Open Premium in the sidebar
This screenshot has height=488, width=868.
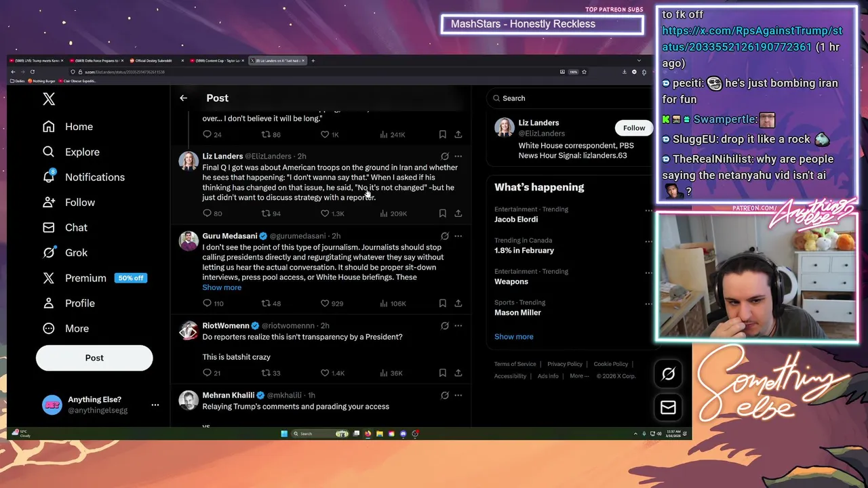[x=94, y=278]
